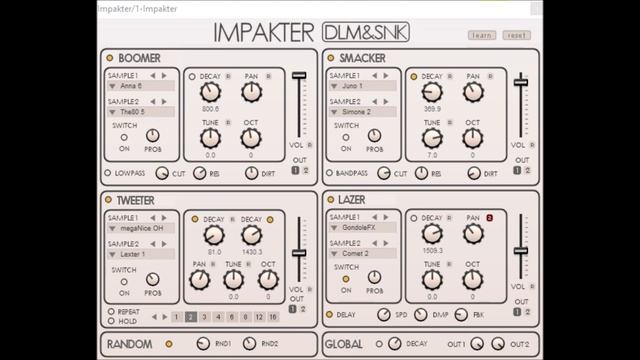
Task: Click Smacker OCT knob
Action: tap(473, 138)
